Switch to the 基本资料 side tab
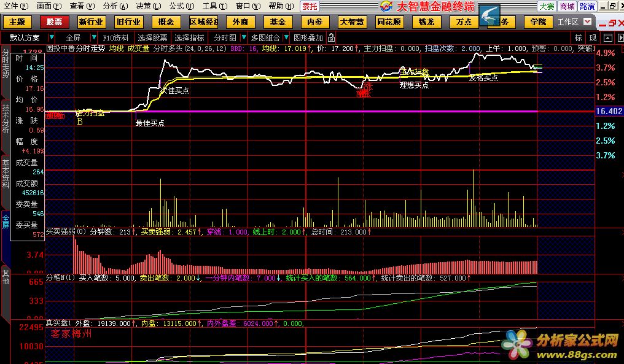624x364 pixels. coord(6,174)
